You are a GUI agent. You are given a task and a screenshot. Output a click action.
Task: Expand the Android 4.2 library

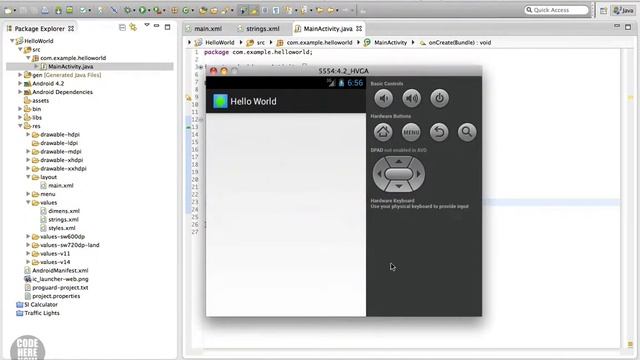click(x=20, y=83)
